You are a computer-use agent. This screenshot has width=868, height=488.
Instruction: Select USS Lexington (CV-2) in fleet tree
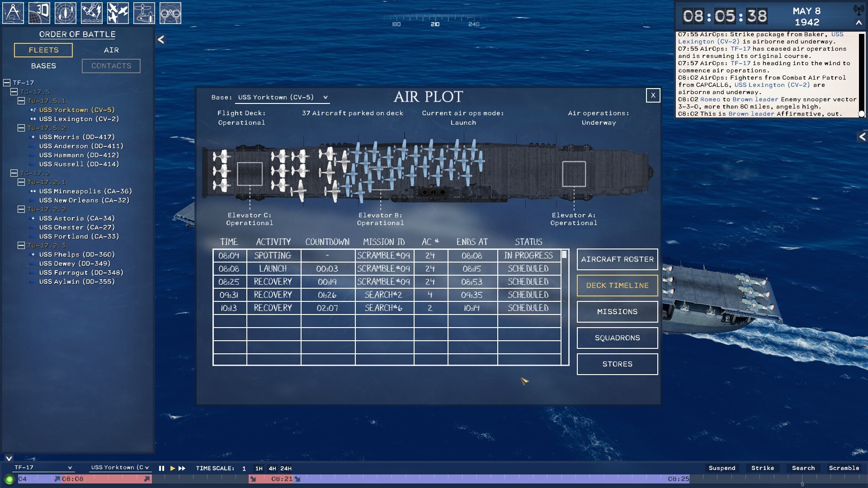coord(79,119)
